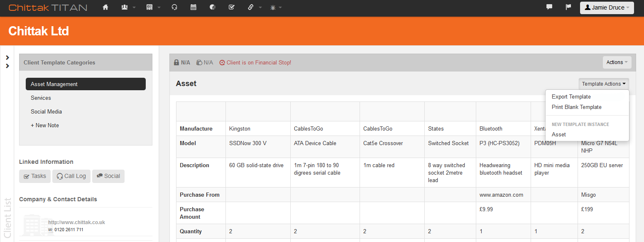Expand using the upper sidebar chevron

pyautogui.click(x=7, y=58)
